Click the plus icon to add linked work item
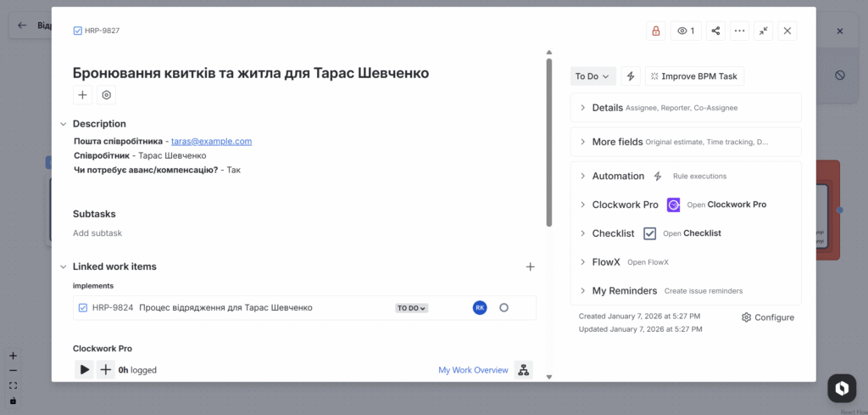Image resolution: width=868 pixels, height=415 pixels. pyautogui.click(x=530, y=266)
